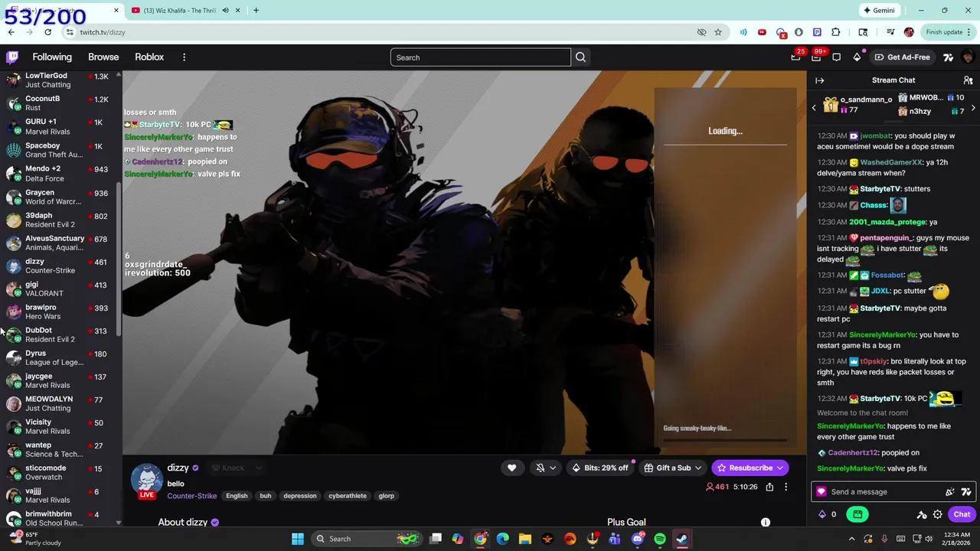
Task: Expand the Resubscribe dropdown arrow
Action: (780, 468)
